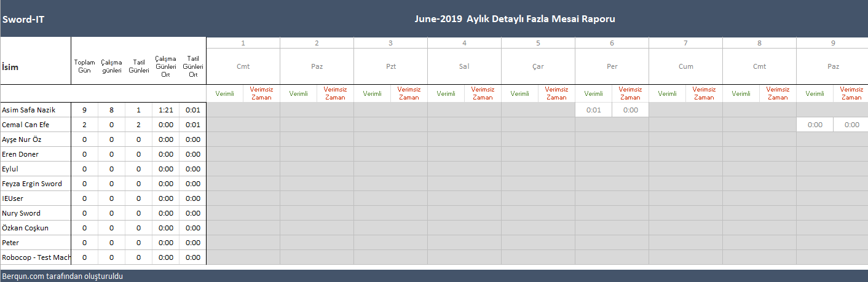The height and width of the screenshot is (282, 868).
Task: Select the day 3 Pzt header
Action: point(390,66)
